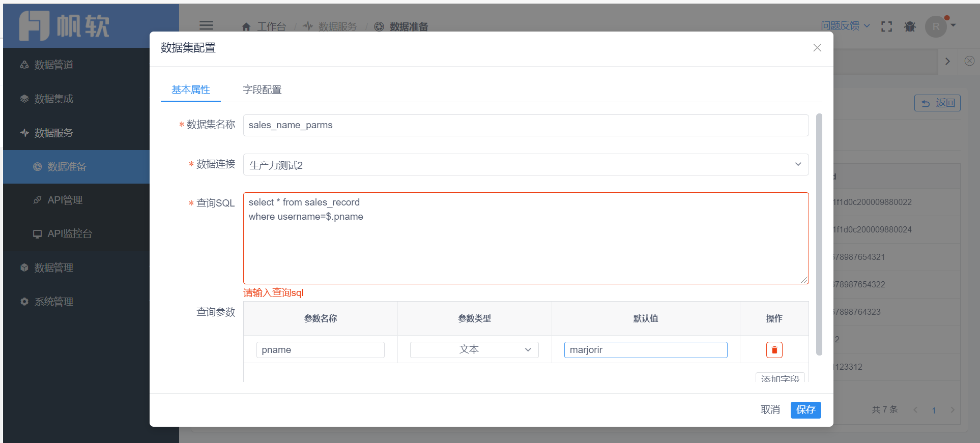This screenshot has width=980, height=443.
Task: Click the 参数类型 column header
Action: point(475,318)
